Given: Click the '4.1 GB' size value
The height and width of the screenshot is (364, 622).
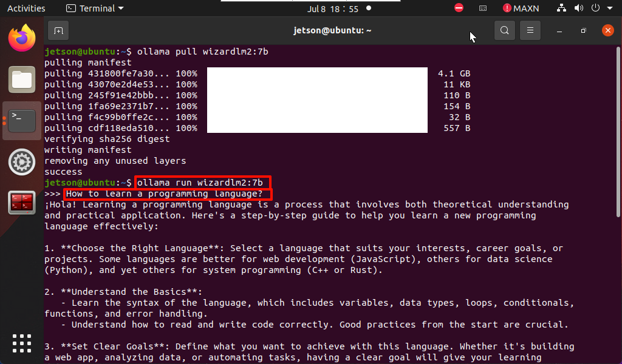Looking at the screenshot, I should tap(454, 73).
